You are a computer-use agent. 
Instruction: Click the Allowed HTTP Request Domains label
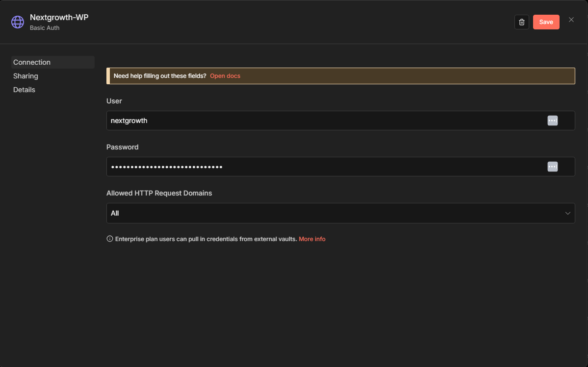point(159,193)
